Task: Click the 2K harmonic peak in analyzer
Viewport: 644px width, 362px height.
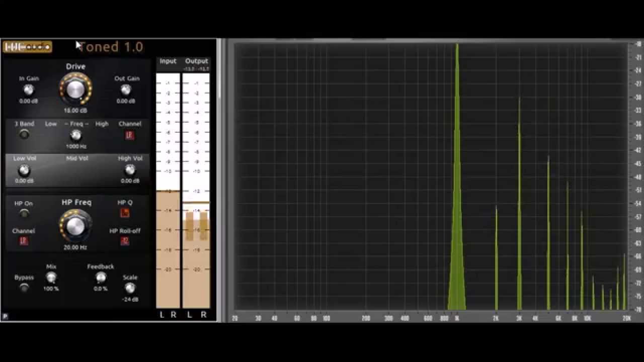Action: pyautogui.click(x=496, y=257)
